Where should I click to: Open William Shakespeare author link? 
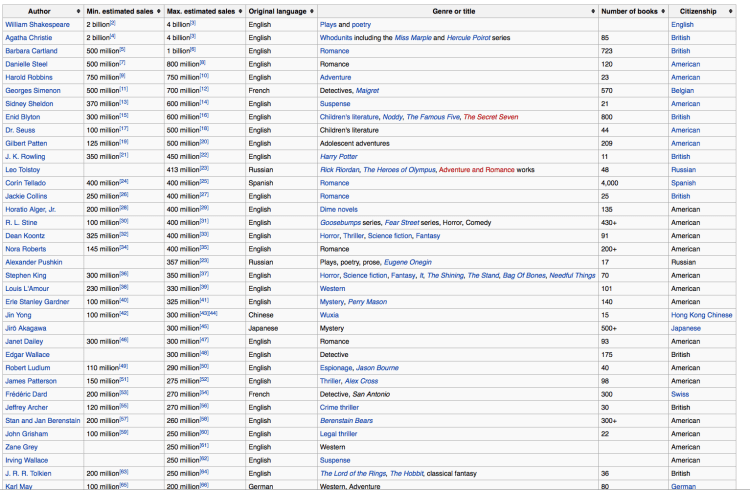tap(37, 24)
